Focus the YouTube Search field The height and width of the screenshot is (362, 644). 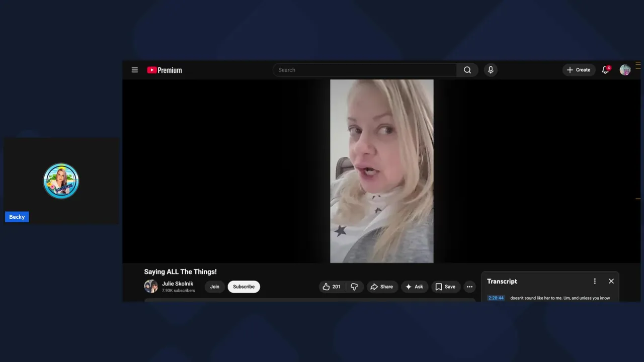coord(365,70)
